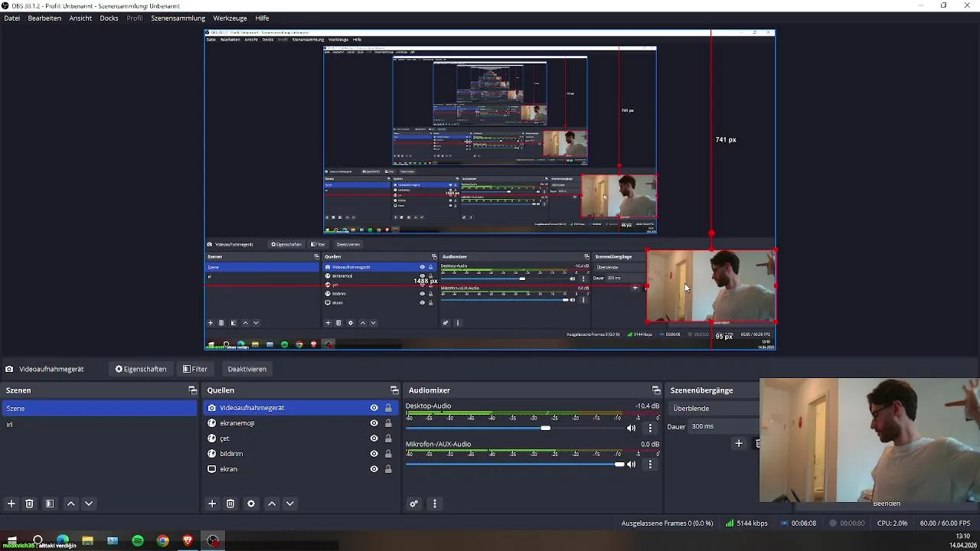Open the Werkzeuge menu

(230, 18)
